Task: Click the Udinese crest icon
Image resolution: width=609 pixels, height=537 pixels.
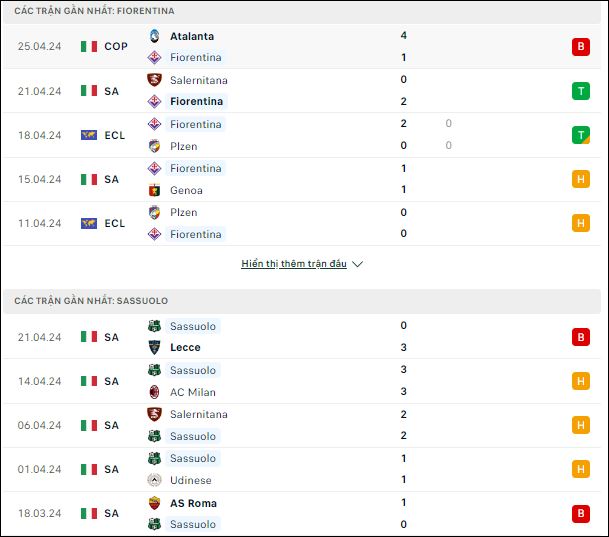Action: (x=154, y=480)
